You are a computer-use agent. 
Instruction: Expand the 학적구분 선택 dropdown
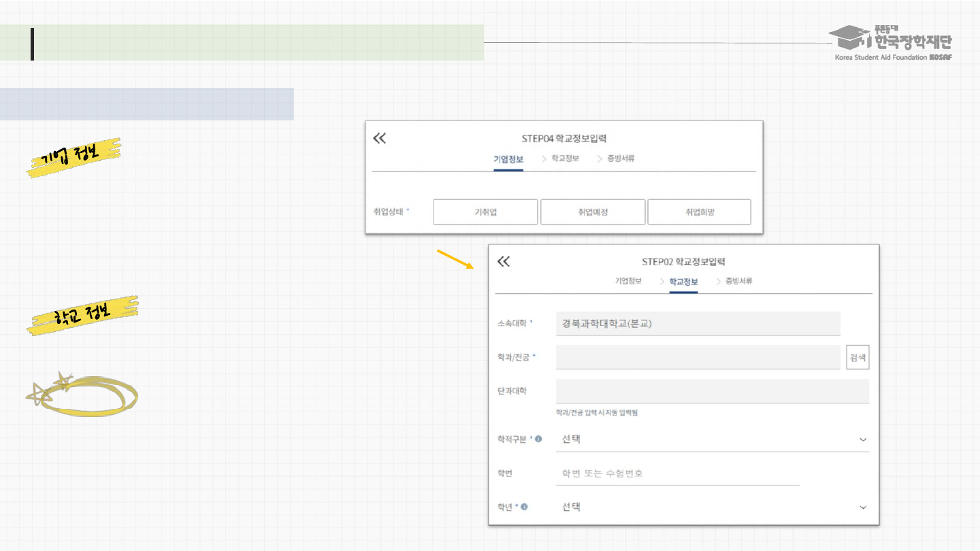tap(712, 439)
